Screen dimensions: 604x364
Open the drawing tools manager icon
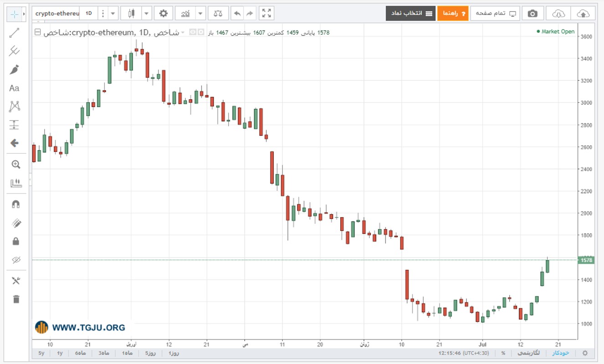click(16, 281)
